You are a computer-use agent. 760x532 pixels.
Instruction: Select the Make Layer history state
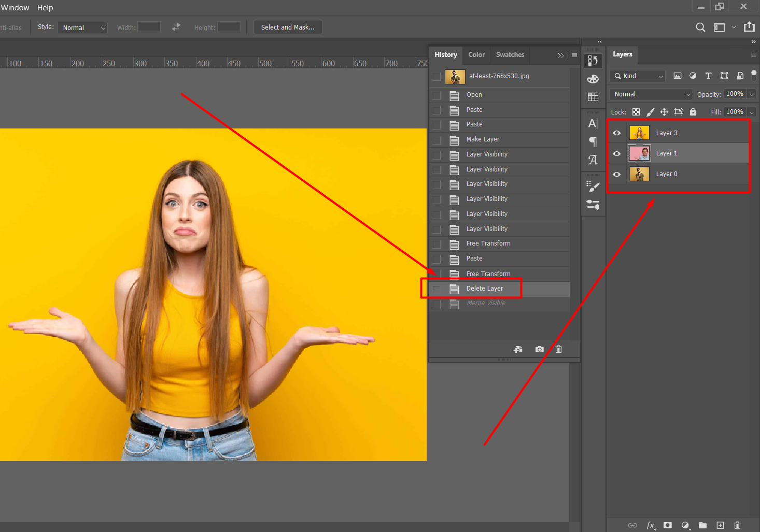[x=483, y=139]
